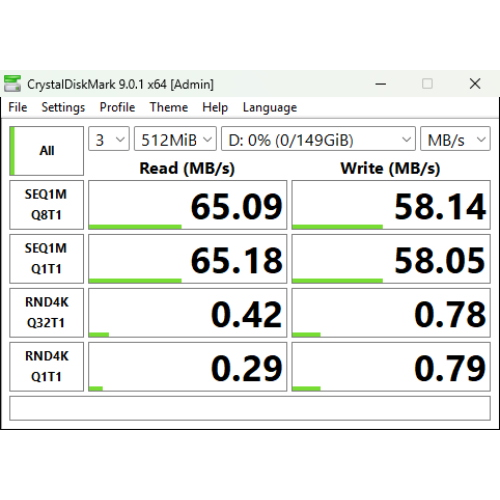
Task: Click the Read (MB/s) column header
Action: click(x=187, y=168)
